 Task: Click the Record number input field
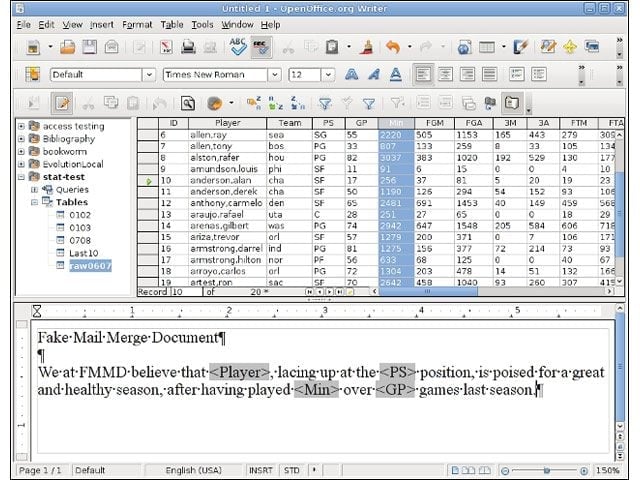[x=187, y=291]
